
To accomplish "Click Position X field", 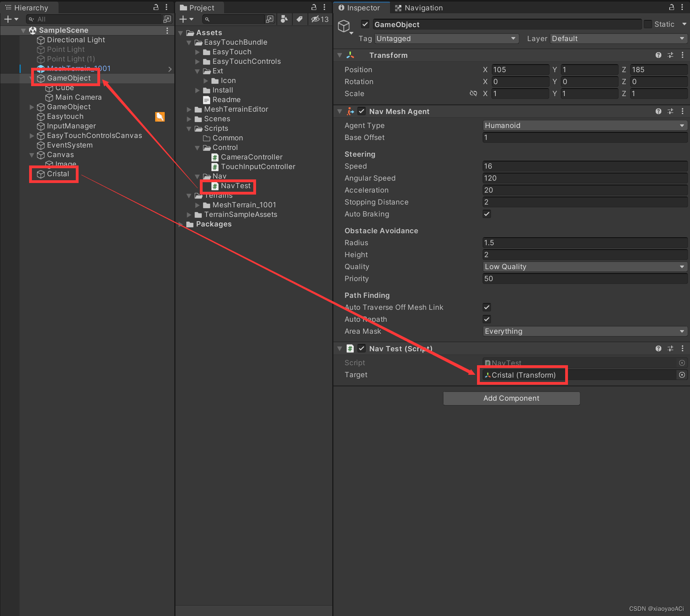I will point(520,70).
